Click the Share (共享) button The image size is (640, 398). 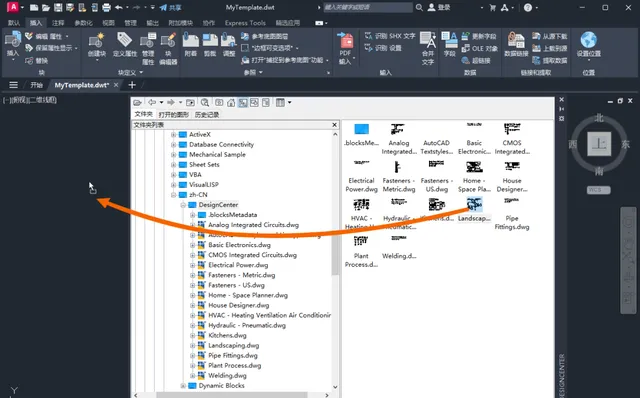click(170, 7)
